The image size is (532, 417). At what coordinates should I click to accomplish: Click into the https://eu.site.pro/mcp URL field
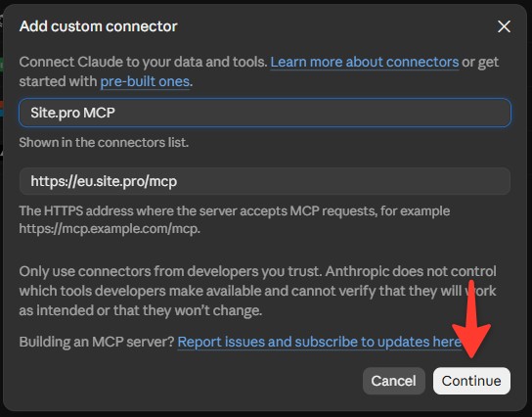pos(265,181)
